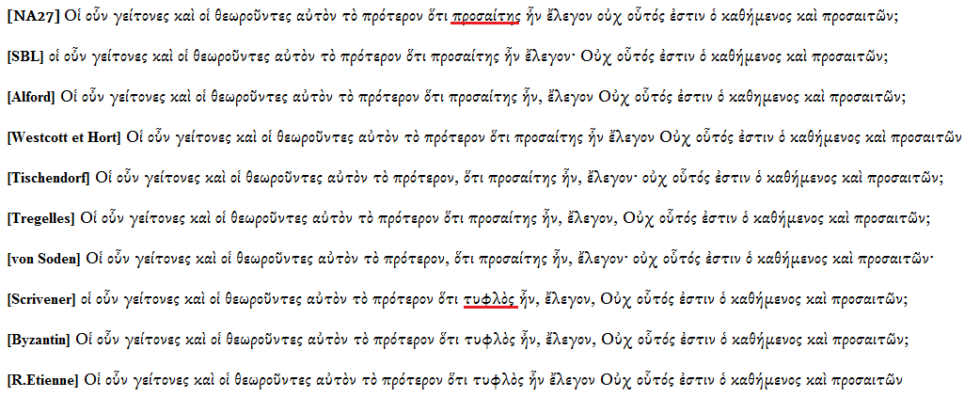Click the [Byzantin] edition label
This screenshot has width=980, height=397.
tap(39, 340)
